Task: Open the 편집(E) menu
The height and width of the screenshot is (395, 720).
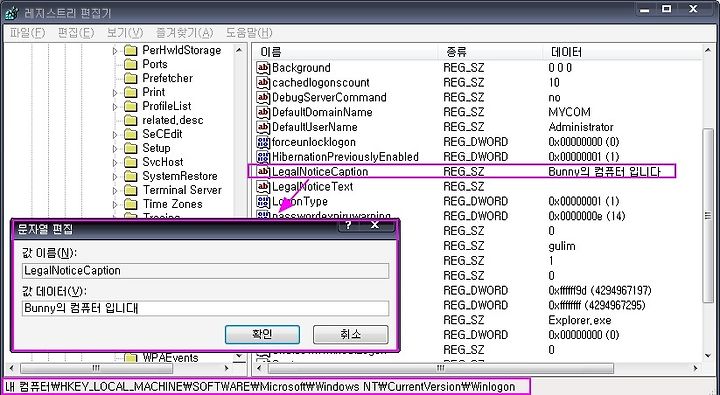Action: [x=76, y=33]
